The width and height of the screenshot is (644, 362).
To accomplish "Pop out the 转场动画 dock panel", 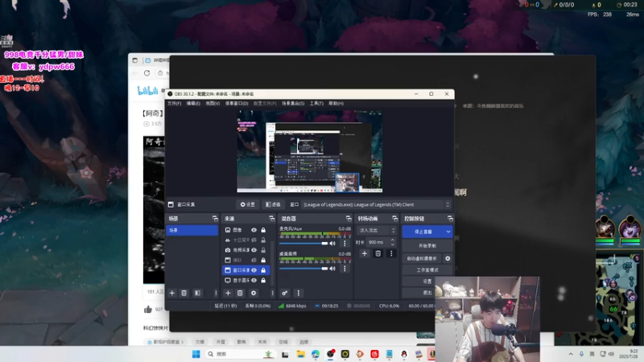I will coord(394,218).
